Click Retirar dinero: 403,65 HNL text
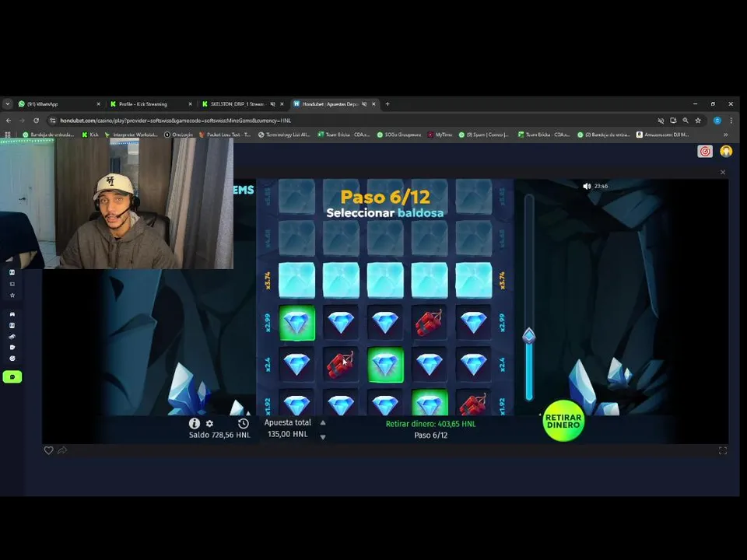Screen dimensions: 747x560 coord(430,424)
